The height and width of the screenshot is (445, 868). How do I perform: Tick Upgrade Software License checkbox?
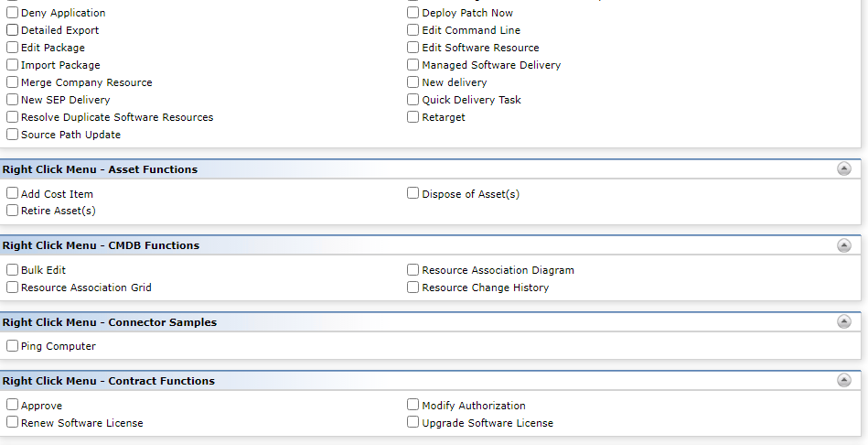pos(413,422)
